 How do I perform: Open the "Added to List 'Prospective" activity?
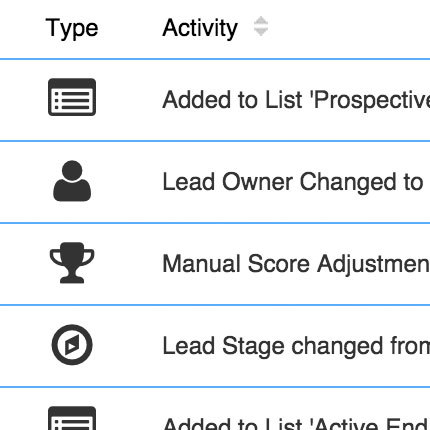(x=296, y=100)
